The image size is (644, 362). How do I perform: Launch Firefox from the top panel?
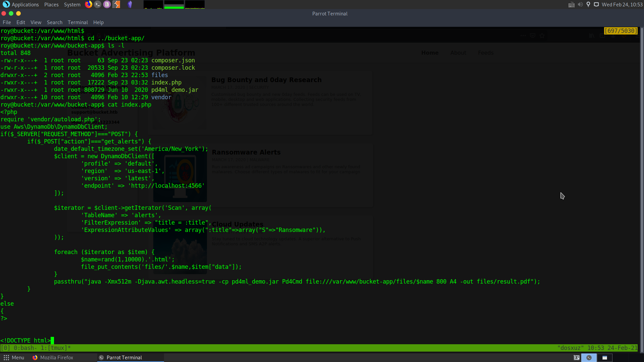tap(89, 4)
